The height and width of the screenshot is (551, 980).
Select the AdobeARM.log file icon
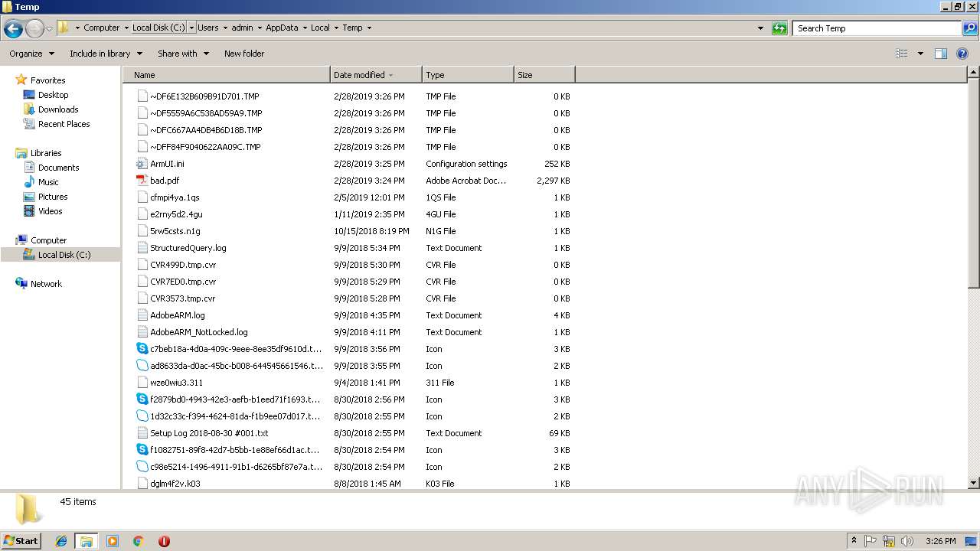(x=142, y=315)
